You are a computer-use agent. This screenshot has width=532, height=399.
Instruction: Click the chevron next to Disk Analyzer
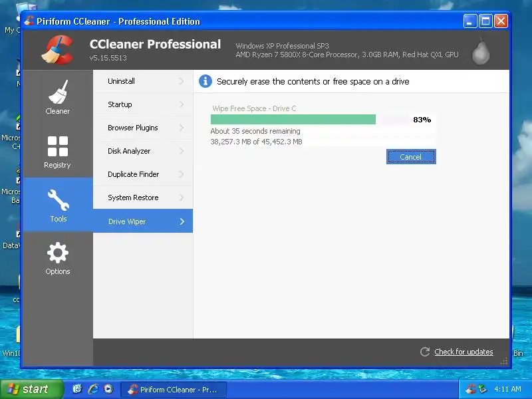182,151
